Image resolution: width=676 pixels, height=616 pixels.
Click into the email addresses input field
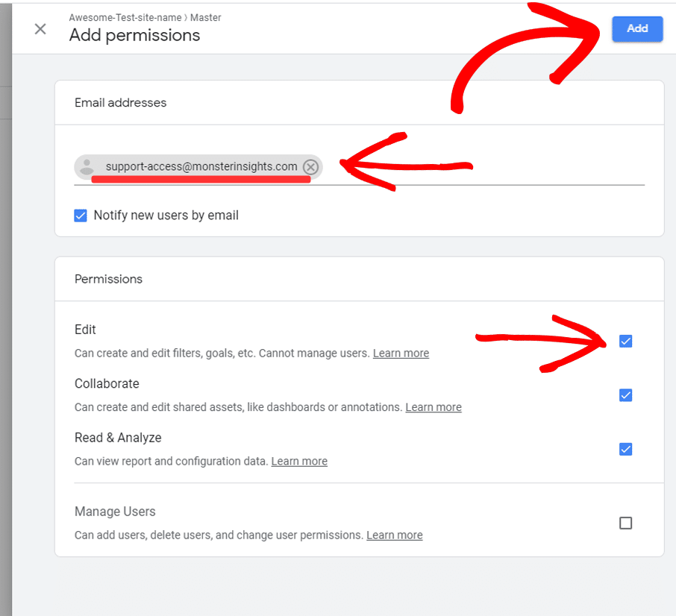tap(483, 167)
